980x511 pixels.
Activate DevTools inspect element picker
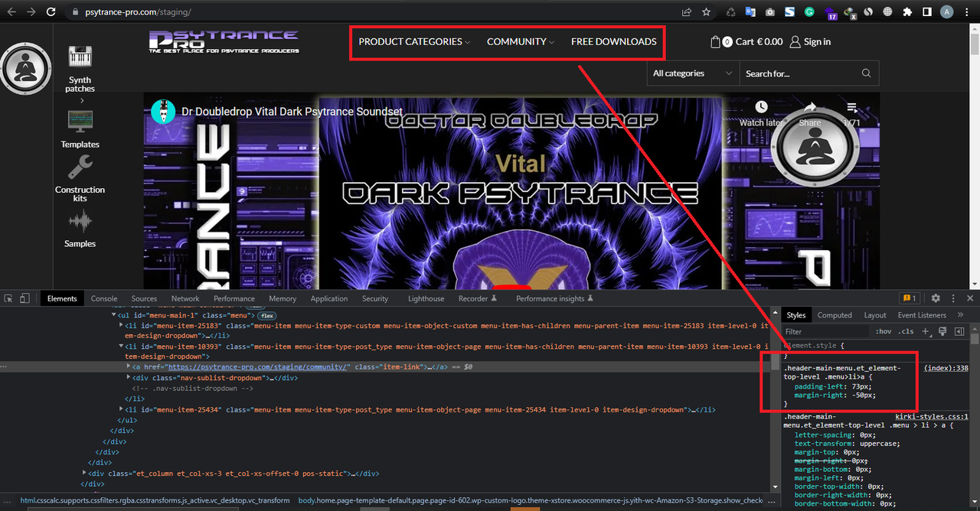pyautogui.click(x=8, y=298)
